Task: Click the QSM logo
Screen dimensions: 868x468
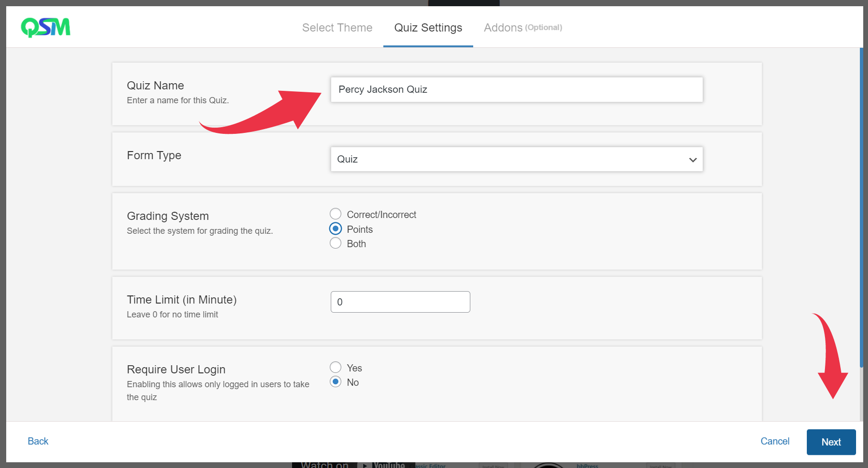Action: click(45, 27)
